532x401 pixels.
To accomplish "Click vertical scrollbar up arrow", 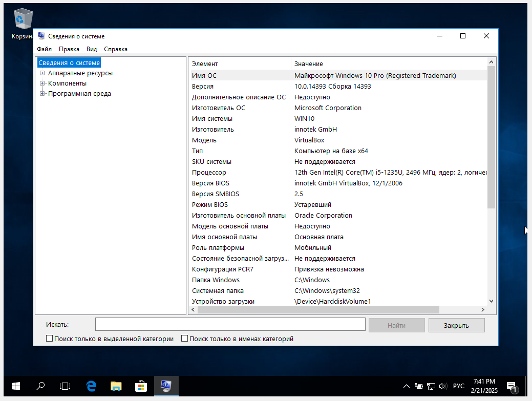I will 491,62.
